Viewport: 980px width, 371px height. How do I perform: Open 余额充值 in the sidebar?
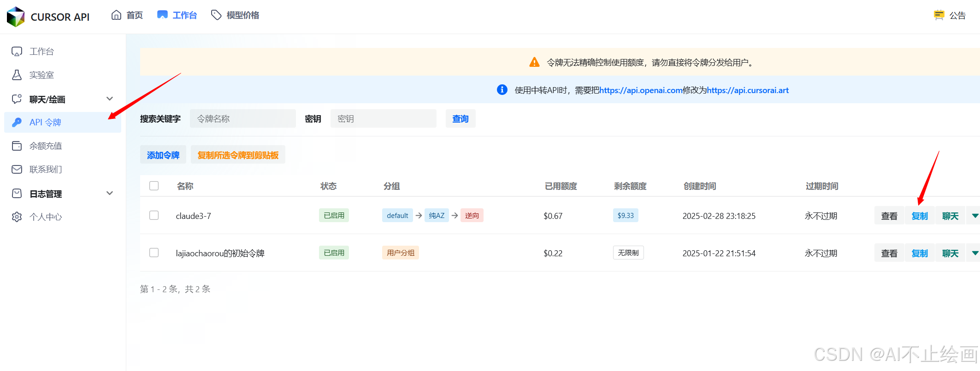coord(63,146)
